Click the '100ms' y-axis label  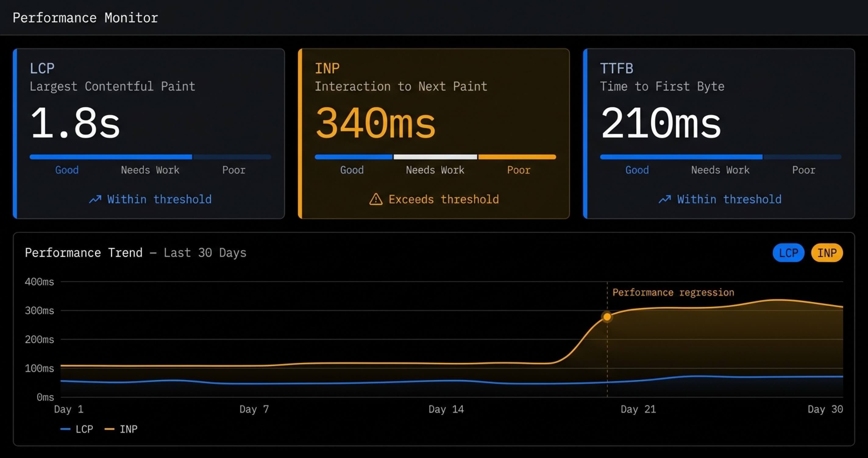pyautogui.click(x=39, y=368)
